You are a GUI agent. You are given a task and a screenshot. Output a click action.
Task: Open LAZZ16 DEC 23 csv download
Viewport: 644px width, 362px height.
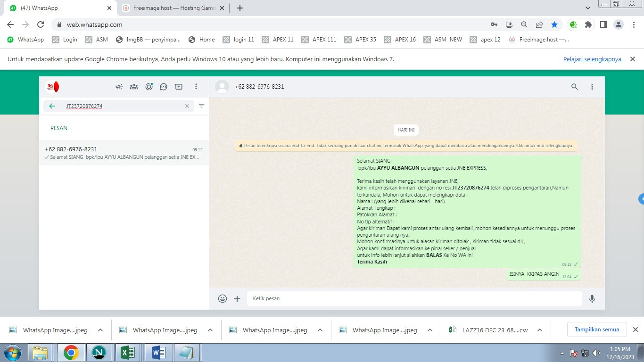pyautogui.click(x=488, y=330)
